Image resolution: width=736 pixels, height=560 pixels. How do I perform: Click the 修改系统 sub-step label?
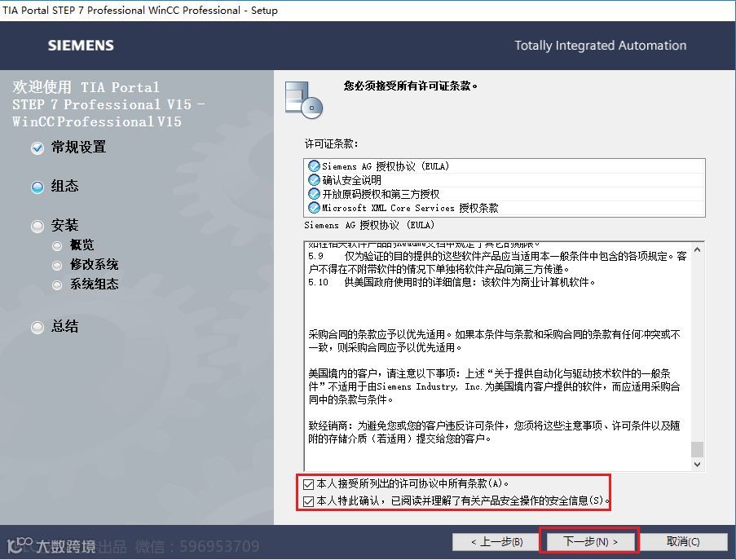pyautogui.click(x=94, y=265)
